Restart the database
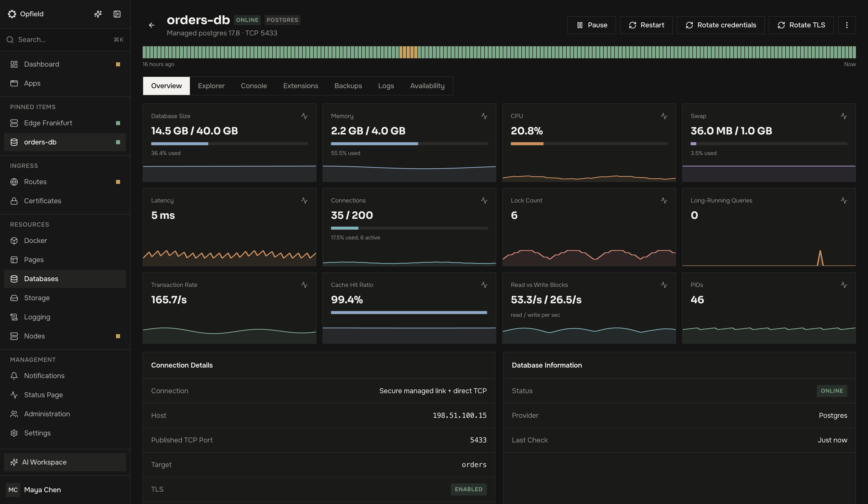 [x=646, y=25]
